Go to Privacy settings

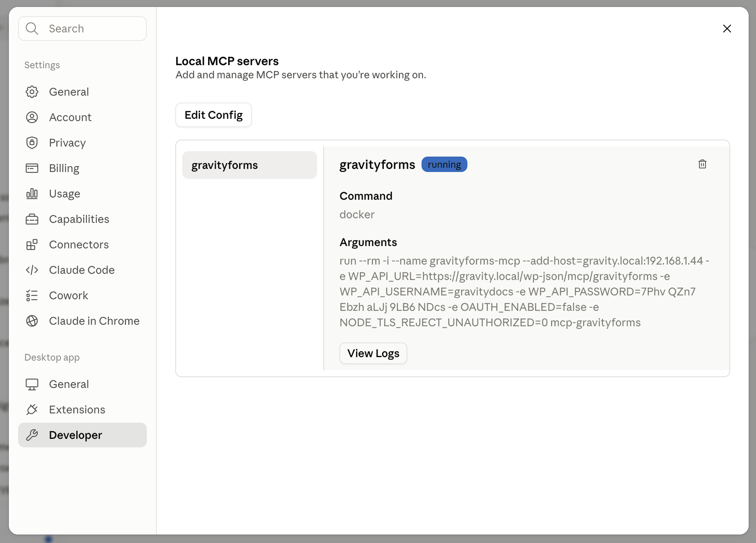coord(82,143)
